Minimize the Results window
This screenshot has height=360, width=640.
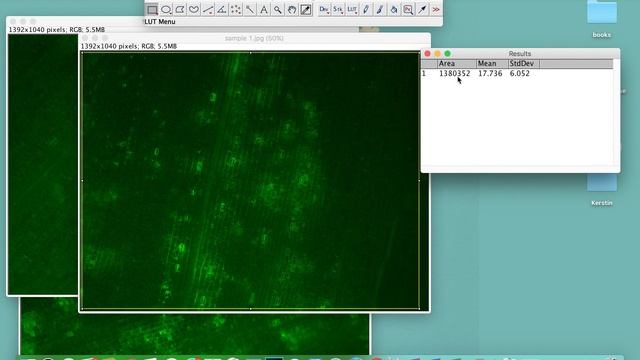[438, 53]
